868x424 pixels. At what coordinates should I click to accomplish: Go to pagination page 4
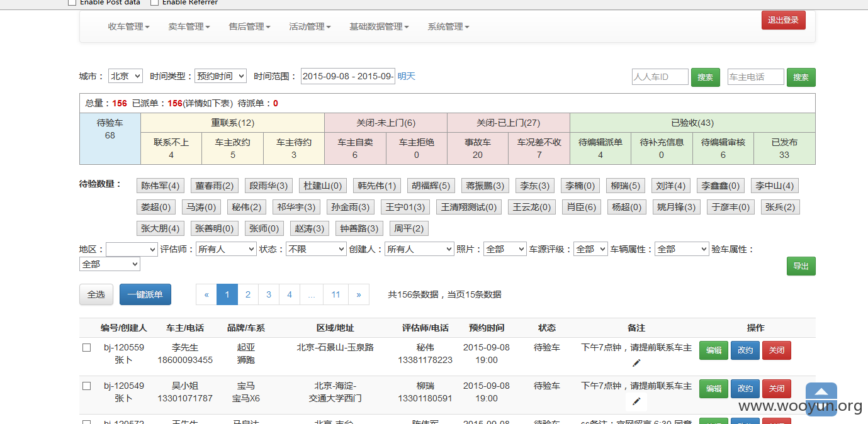point(290,294)
